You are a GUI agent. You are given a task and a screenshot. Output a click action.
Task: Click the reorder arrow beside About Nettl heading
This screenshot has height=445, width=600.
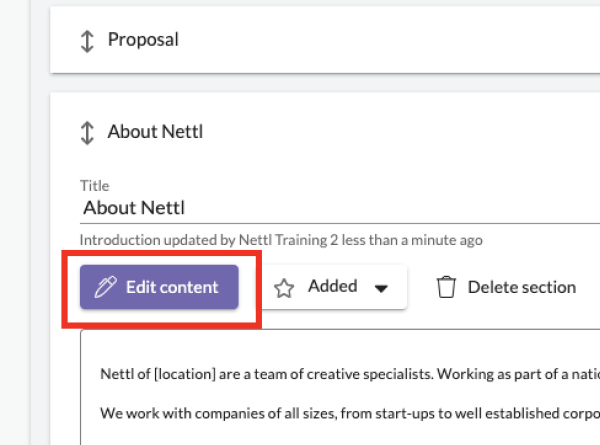[87, 133]
